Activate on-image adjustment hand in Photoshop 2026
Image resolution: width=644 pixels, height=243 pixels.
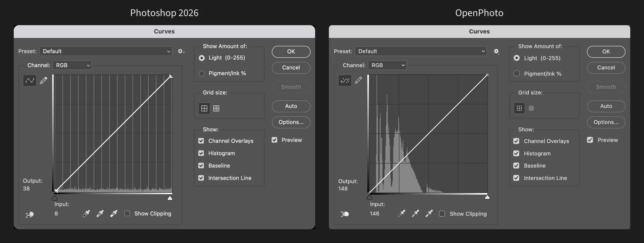[30, 215]
